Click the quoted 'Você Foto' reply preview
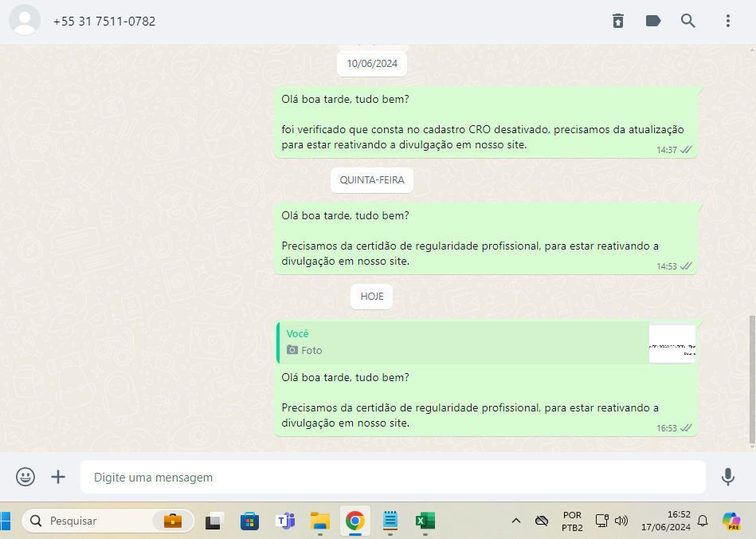This screenshot has height=539, width=756. pos(462,342)
